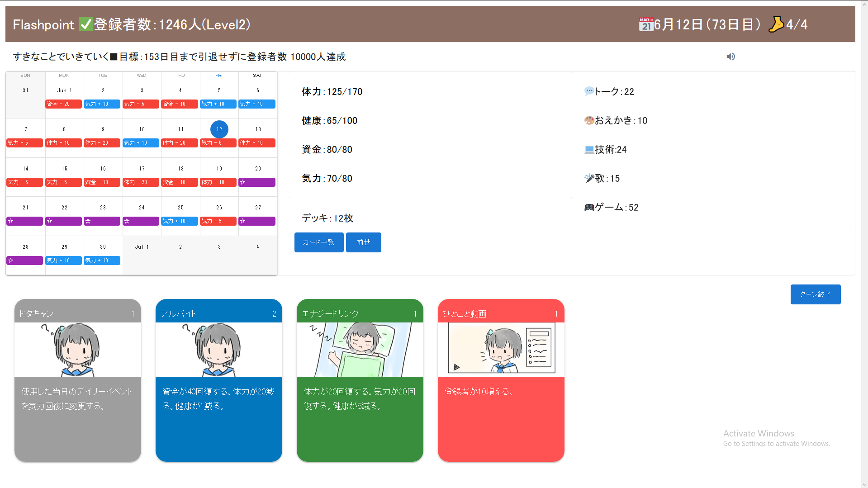The height and width of the screenshot is (488, 868).
Task: Click the 気力 + 10 event on June 25
Action: pos(180,221)
